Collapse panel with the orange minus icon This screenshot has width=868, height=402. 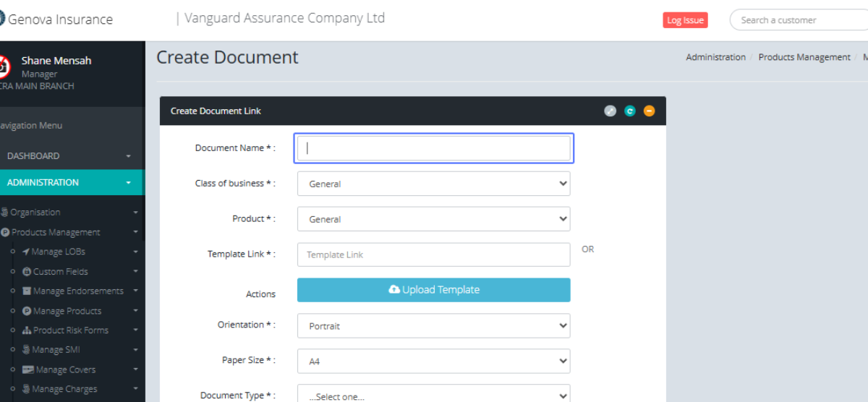(x=649, y=111)
